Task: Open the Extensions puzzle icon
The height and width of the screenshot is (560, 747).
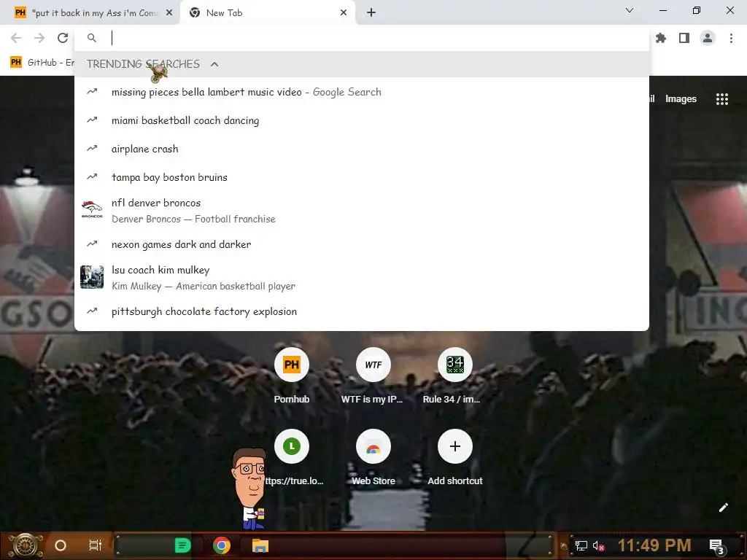Action: (661, 38)
